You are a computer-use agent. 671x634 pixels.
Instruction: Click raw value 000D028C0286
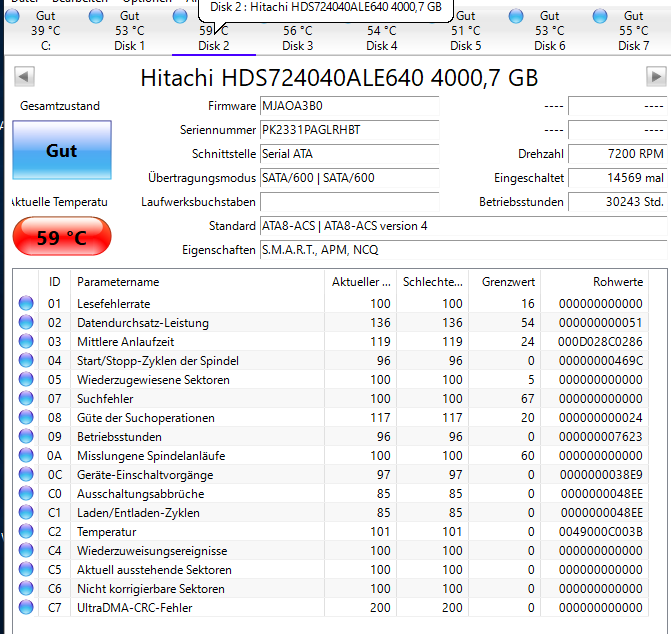(x=600, y=342)
